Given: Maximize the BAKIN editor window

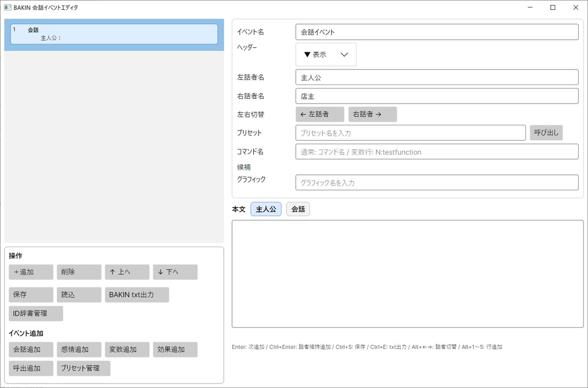Looking at the screenshot, I should click(553, 7).
